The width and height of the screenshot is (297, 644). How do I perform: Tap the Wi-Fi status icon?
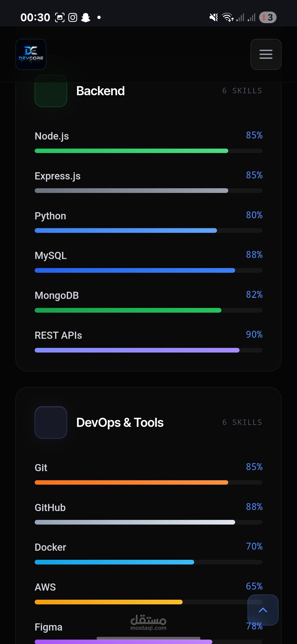[228, 17]
